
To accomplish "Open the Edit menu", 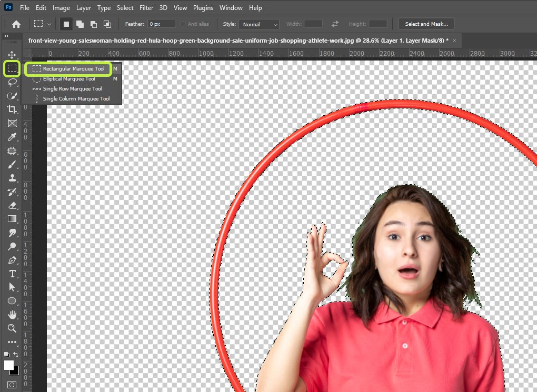I will click(x=41, y=7).
